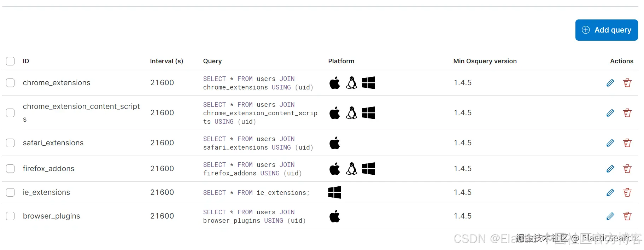Edit the ie_extensions query
Viewport: 644px width, 250px height.
click(x=610, y=192)
